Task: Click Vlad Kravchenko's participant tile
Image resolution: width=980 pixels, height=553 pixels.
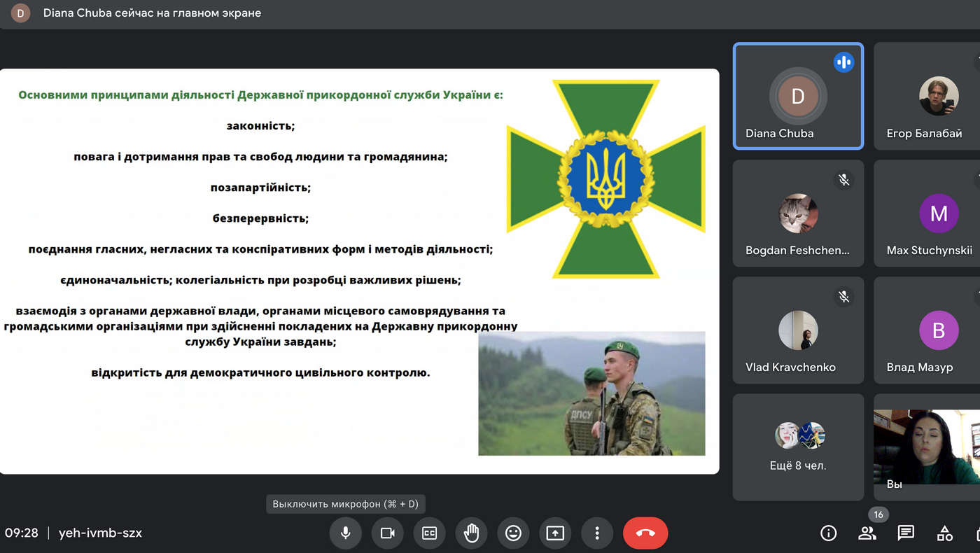Action: click(x=798, y=330)
